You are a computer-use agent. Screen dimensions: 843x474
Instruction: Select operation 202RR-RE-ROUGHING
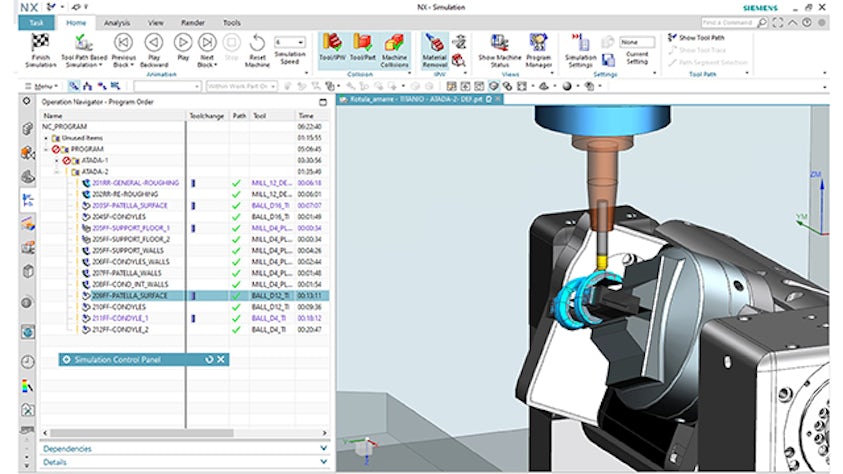click(x=125, y=194)
